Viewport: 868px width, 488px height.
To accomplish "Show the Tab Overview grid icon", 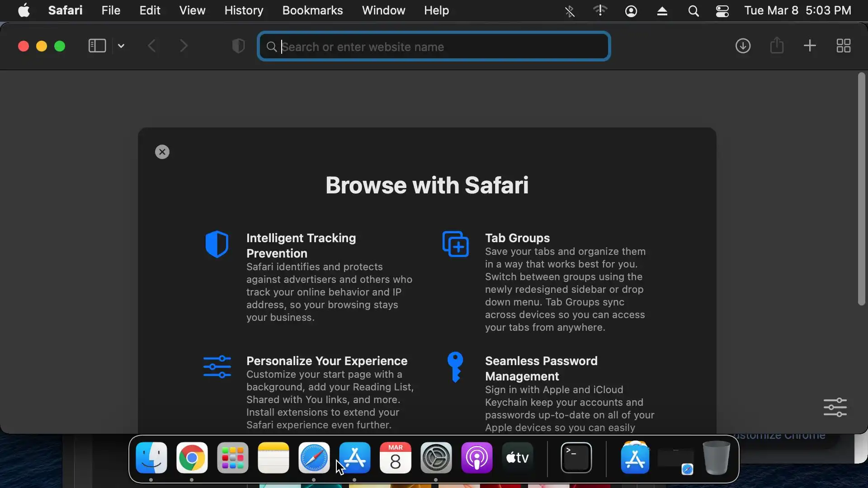I will pos(843,46).
